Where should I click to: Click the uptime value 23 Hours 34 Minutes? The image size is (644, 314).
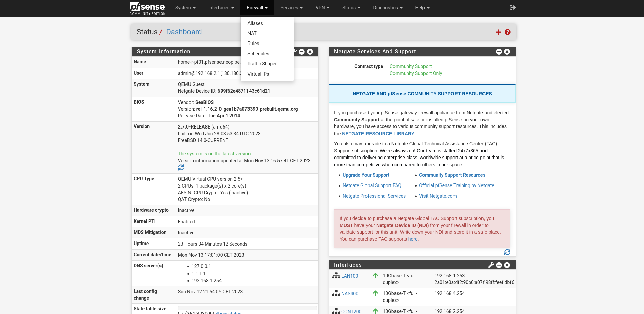click(x=212, y=244)
